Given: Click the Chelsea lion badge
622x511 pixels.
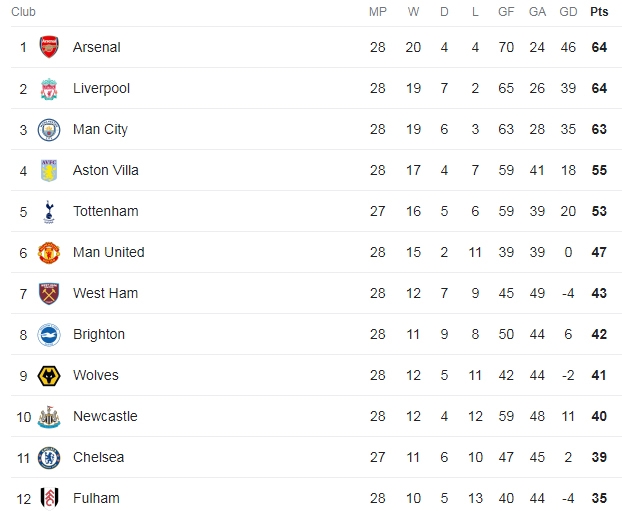Looking at the screenshot, I should tap(49, 458).
